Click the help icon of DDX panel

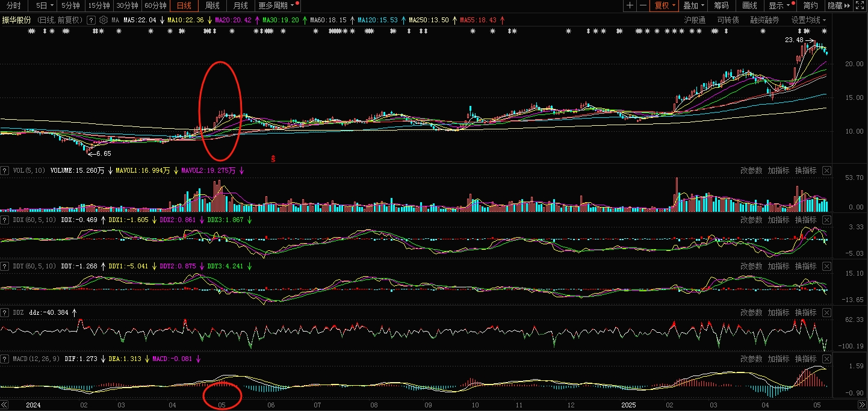pos(5,220)
